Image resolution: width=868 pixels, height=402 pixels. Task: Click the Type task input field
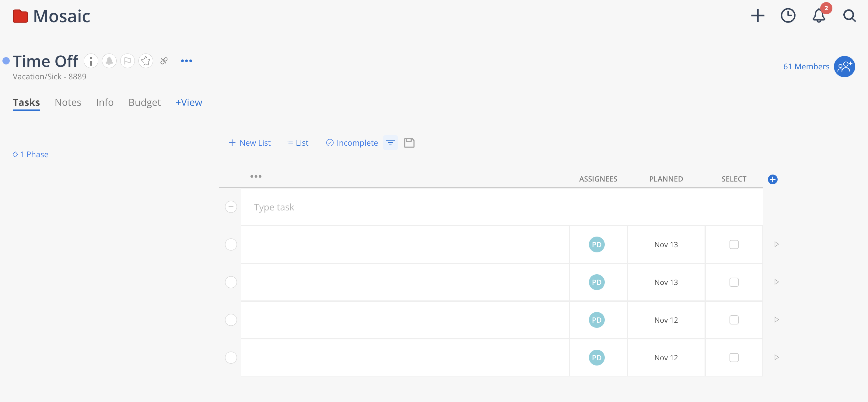[502, 207]
